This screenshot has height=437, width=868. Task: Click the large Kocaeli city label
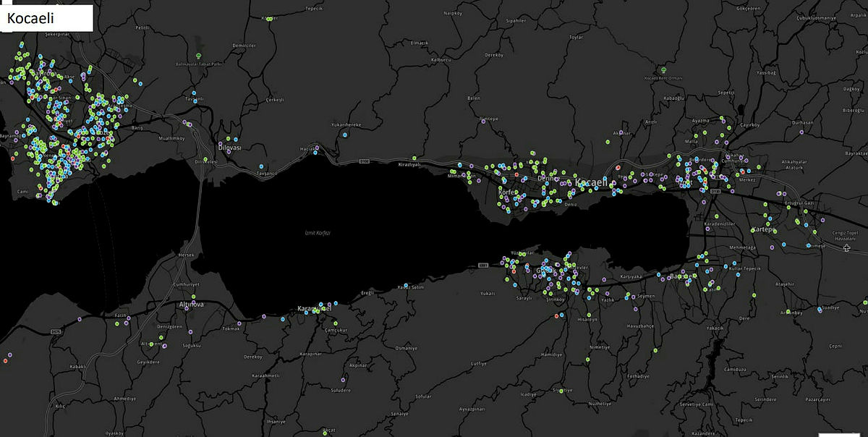(592, 183)
